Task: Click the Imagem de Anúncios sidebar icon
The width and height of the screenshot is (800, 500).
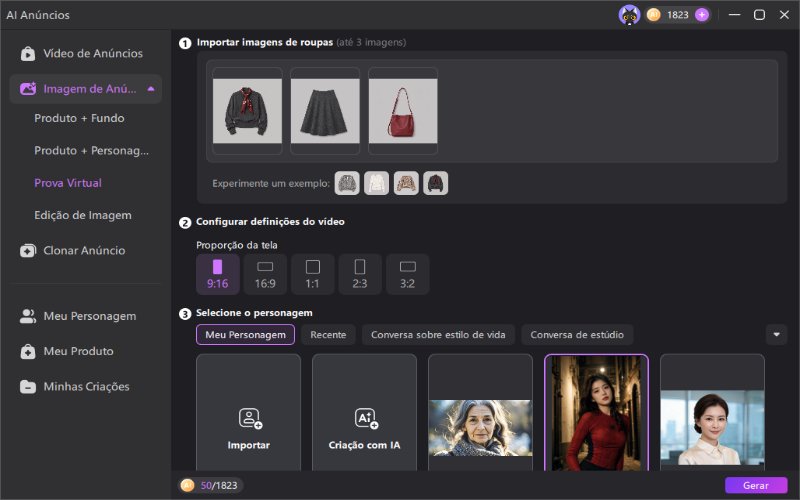Action: click(x=28, y=89)
